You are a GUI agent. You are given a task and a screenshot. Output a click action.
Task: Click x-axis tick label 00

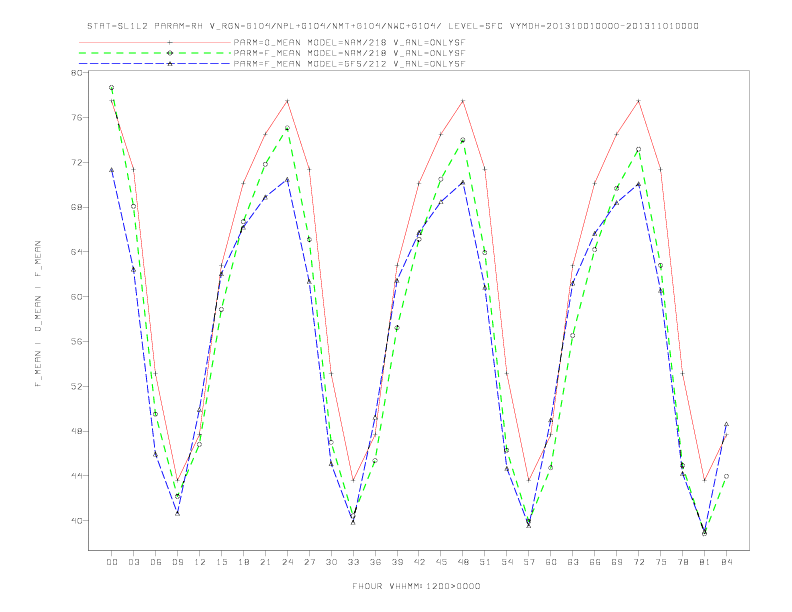(112, 562)
